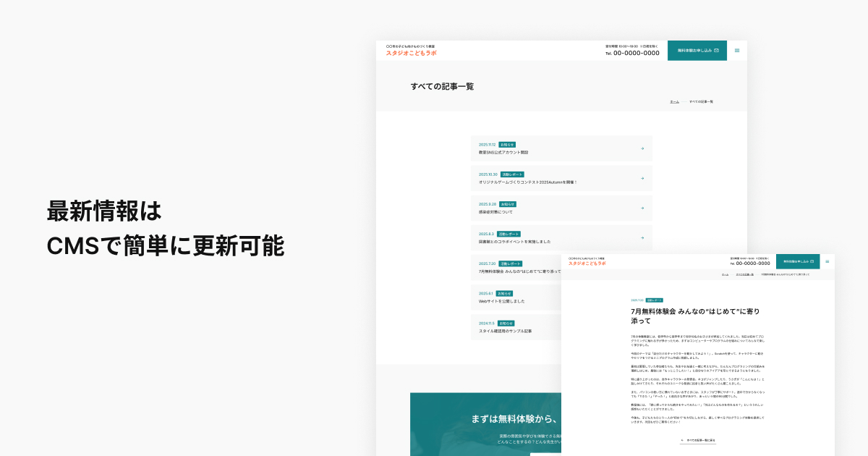This screenshot has width=868, height=456.
Task: Click 活動レポート tag in the 2025.8.3 row
Action: pos(510,234)
